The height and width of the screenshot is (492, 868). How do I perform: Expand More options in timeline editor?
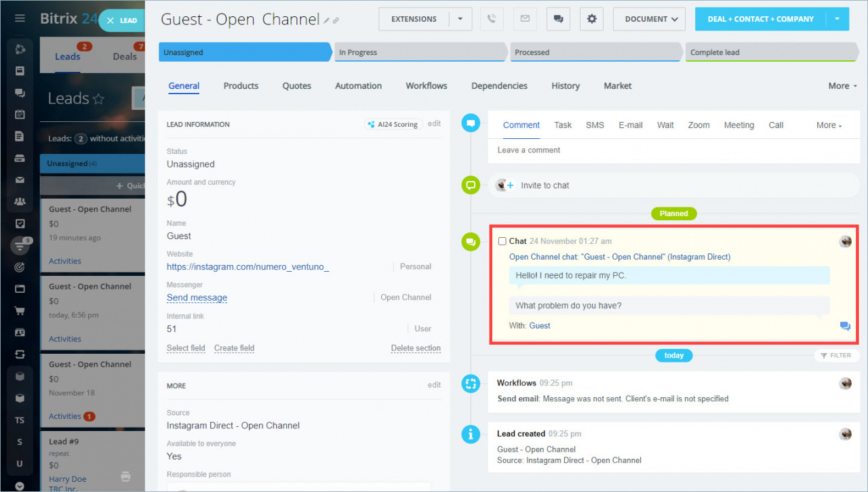coord(829,125)
